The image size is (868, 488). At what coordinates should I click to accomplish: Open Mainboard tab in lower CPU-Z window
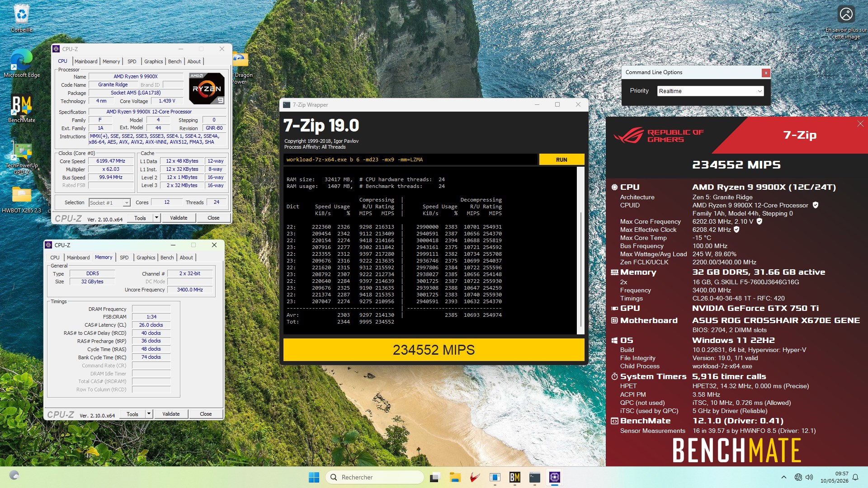[78, 258]
